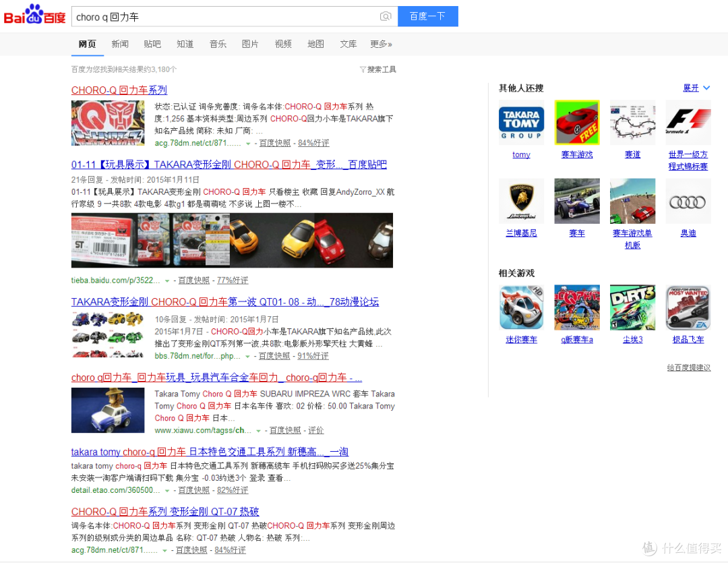Screen dimensions: 728x563
Task: Open 百度快照 for detail.etao.com result
Action: [193, 490]
